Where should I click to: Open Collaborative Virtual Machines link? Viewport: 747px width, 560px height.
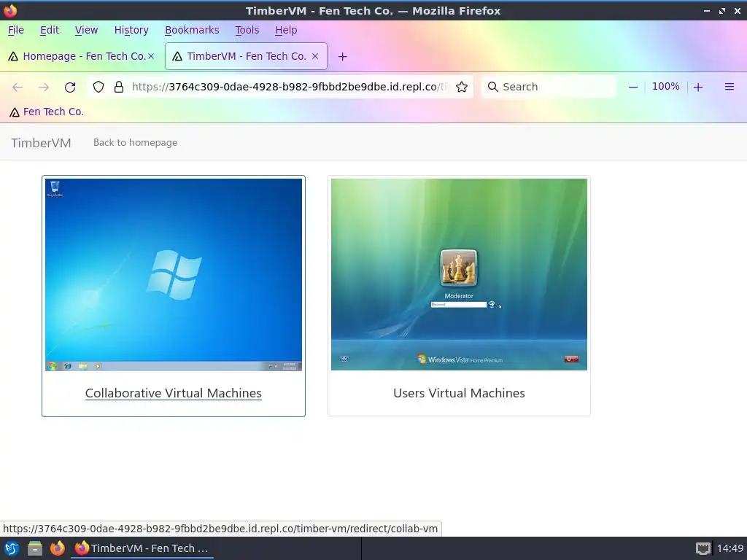(x=174, y=393)
